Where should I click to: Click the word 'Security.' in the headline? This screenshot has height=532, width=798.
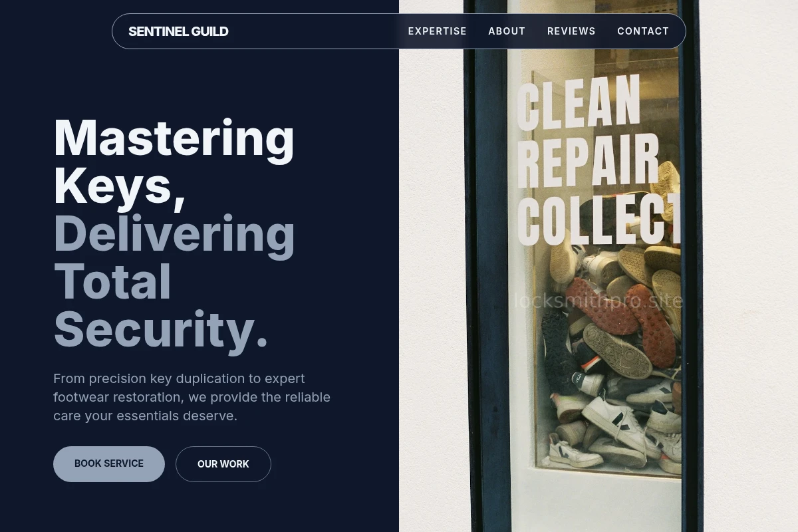tap(161, 330)
